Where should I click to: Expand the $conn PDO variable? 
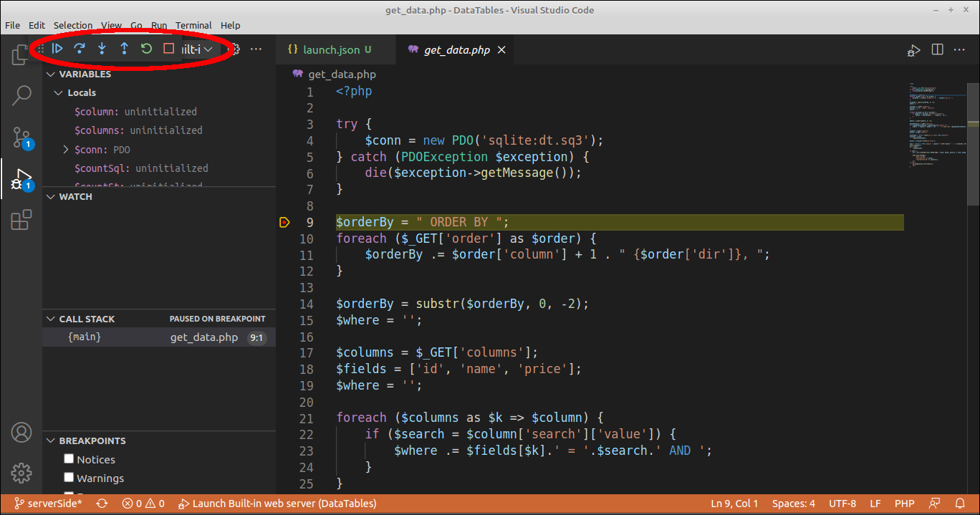pos(64,149)
